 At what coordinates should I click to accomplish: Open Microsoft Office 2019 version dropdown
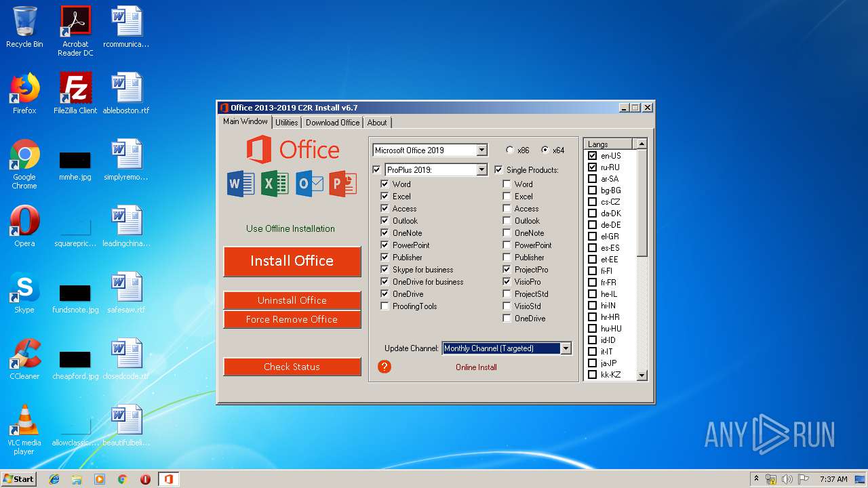pyautogui.click(x=481, y=150)
